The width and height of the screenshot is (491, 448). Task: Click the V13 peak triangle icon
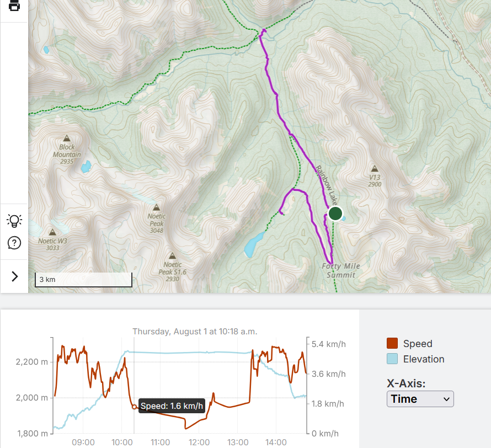coord(375,169)
